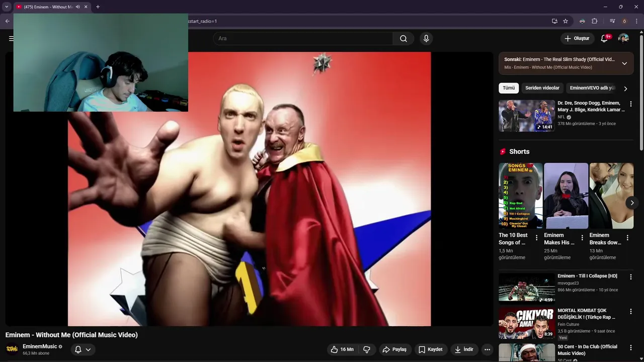Open more actions ellipsis below video
This screenshot has height=362, width=644.
point(487,349)
